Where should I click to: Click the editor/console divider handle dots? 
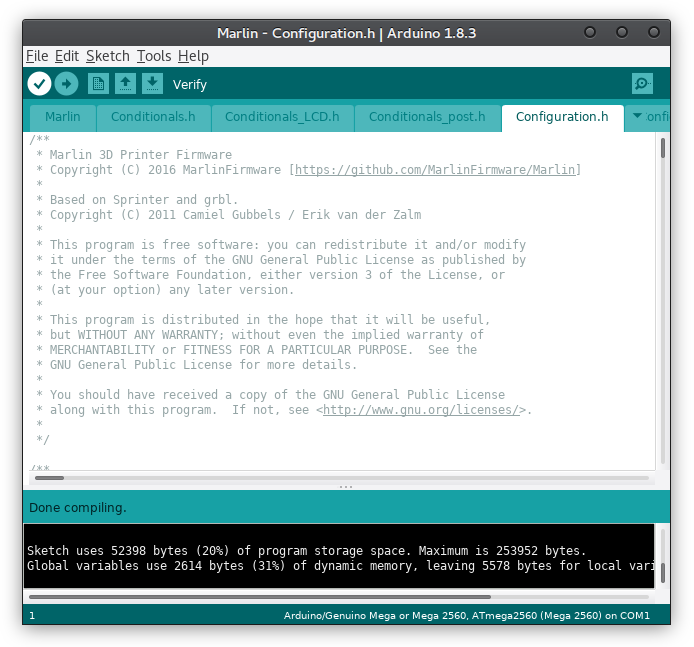tap(346, 487)
